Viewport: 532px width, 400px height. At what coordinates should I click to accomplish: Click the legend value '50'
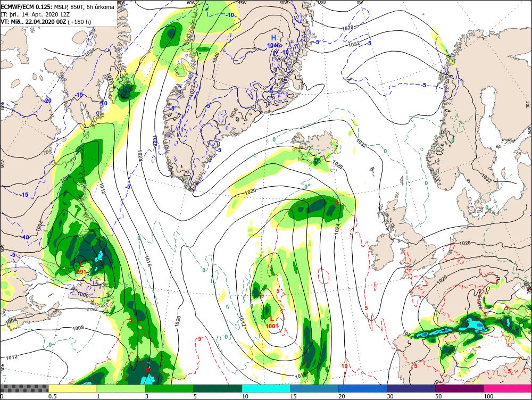coord(438,396)
